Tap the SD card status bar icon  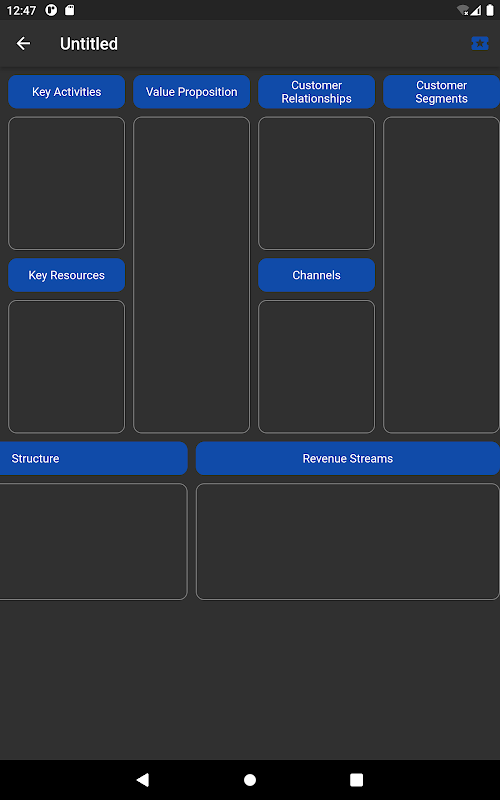(x=70, y=10)
